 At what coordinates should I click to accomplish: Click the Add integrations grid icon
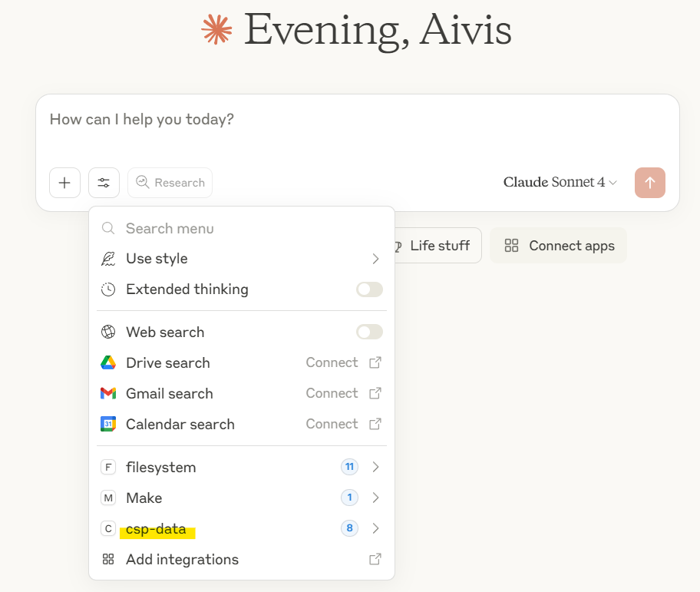[108, 560]
